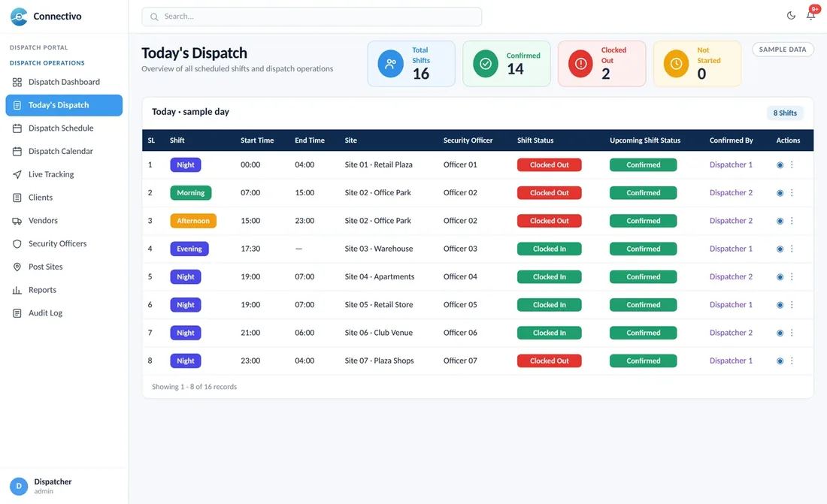The image size is (827, 504).
Task: Click the Shift Status column header
Action: (x=535, y=140)
